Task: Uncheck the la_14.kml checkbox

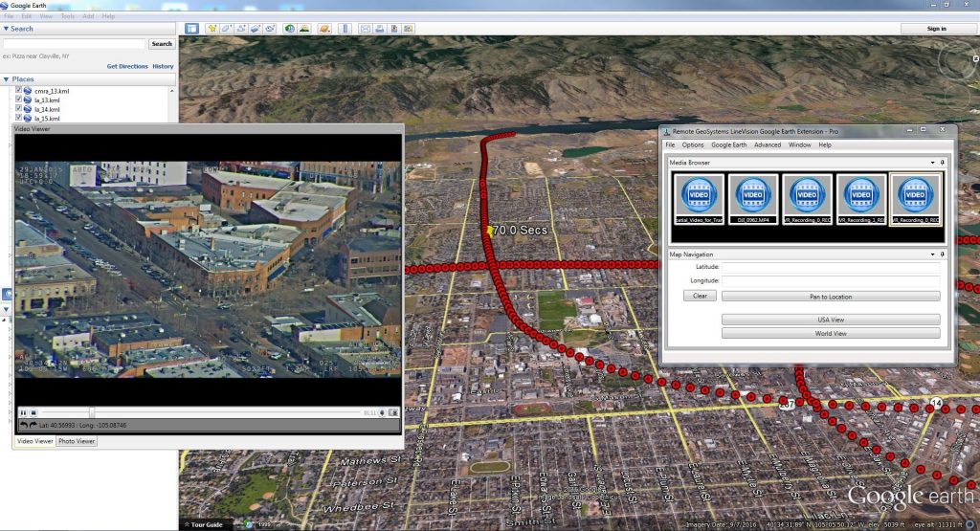Action: click(19, 108)
